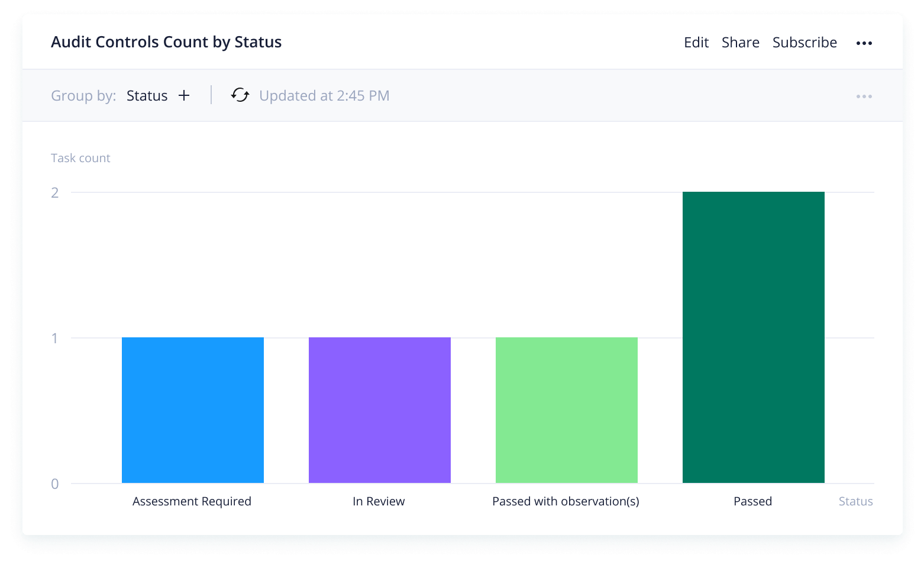This screenshot has height=564, width=924.
Task: Click the y-axis value 0
Action: pos(55,484)
